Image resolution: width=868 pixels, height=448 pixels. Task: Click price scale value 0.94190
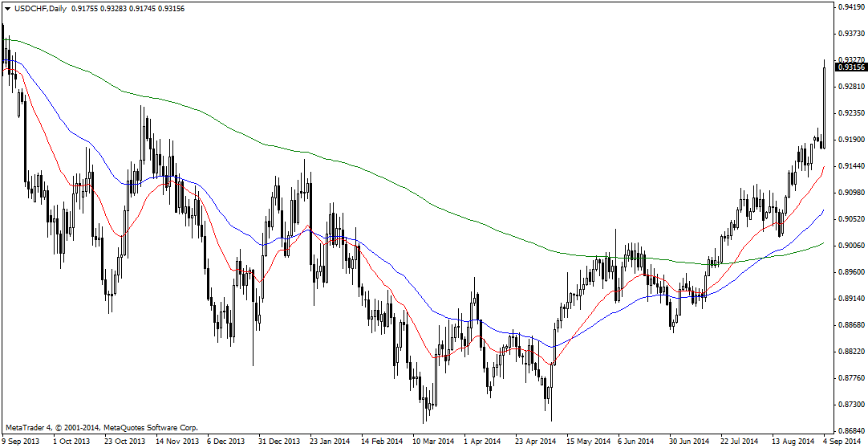tap(852, 6)
